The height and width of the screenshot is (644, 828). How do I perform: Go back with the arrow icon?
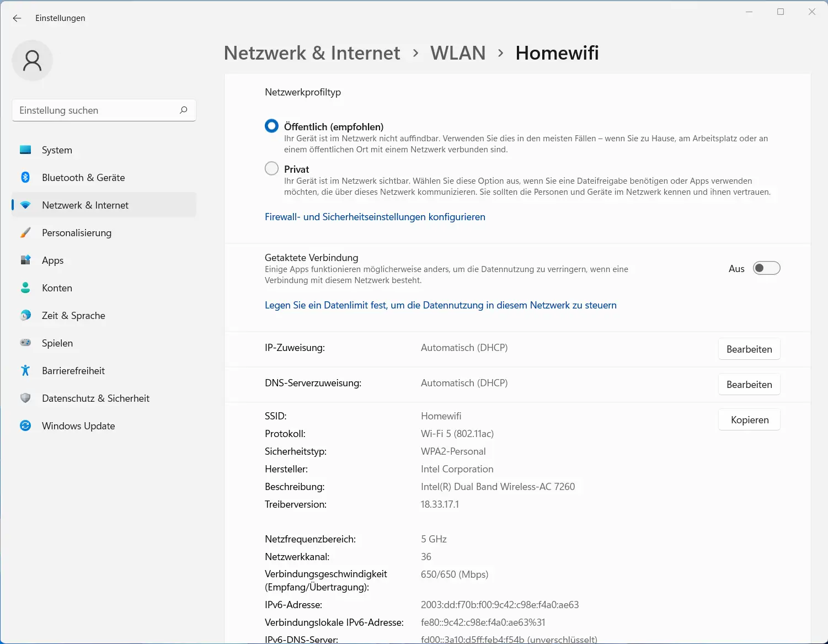[17, 18]
